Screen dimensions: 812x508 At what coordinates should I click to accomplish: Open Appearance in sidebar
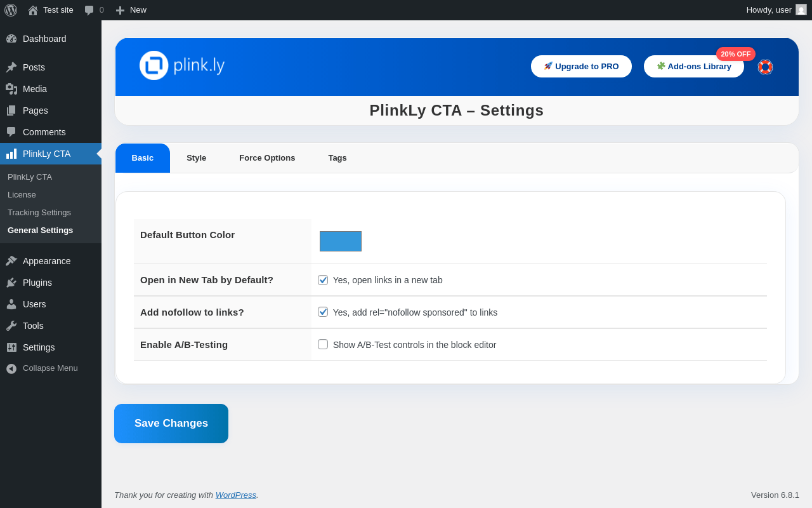tap(51, 261)
